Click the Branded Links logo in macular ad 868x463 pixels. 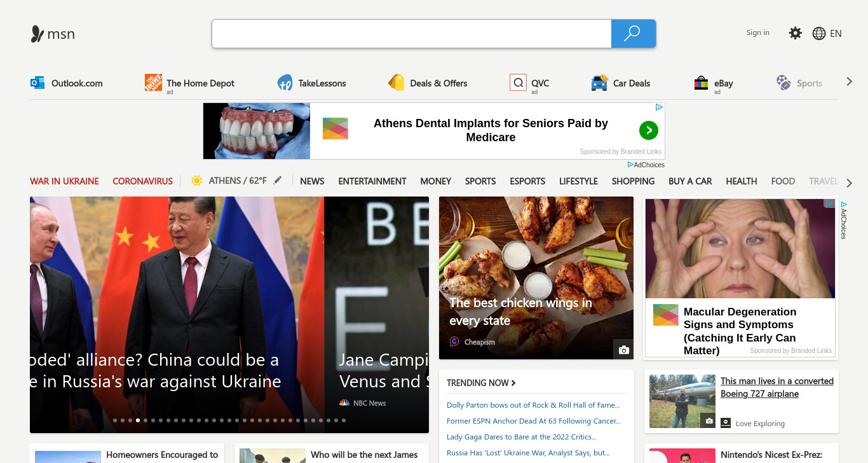(x=665, y=315)
